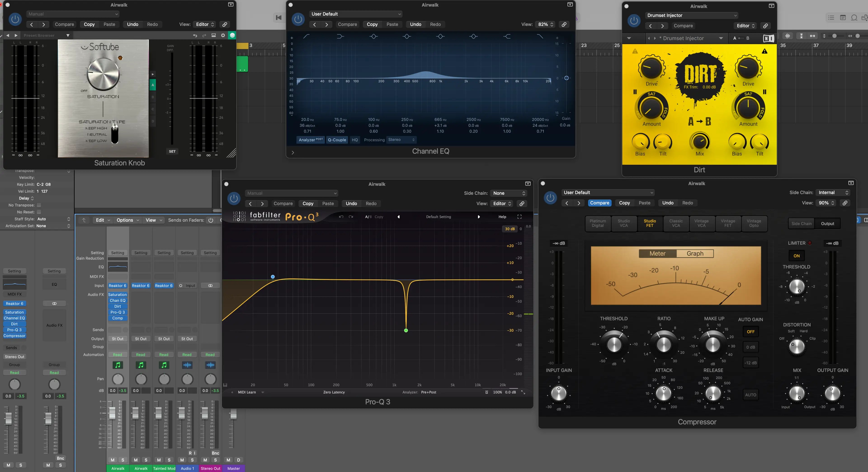This screenshot has height=472, width=868.
Task: Select the green notch node in Pro-Q 3
Action: [x=406, y=331]
